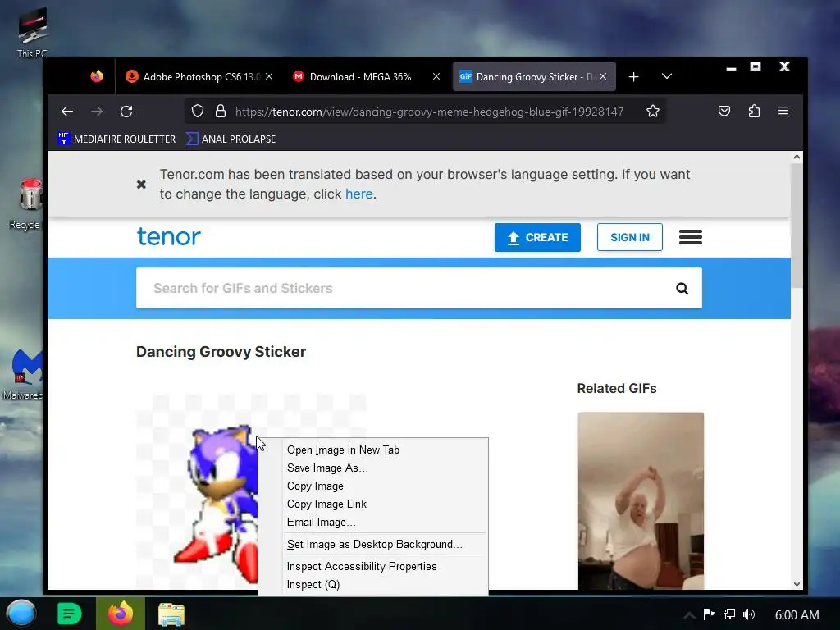Screen dimensions: 840x630
Task: Go back with the browser back arrow
Action: (67, 112)
